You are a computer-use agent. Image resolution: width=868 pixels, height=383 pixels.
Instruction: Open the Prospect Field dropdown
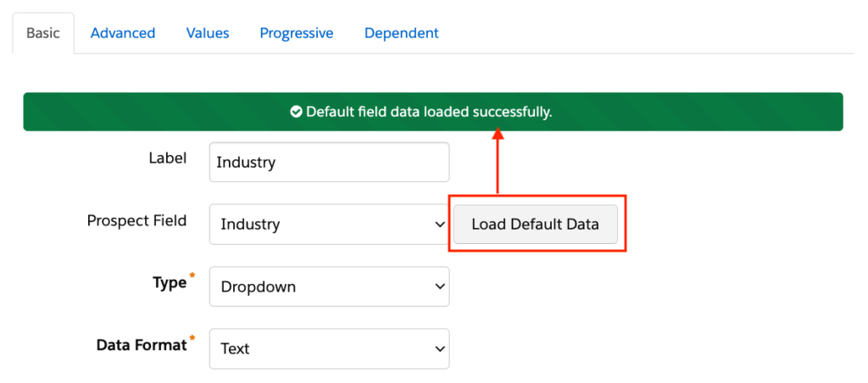[330, 225]
